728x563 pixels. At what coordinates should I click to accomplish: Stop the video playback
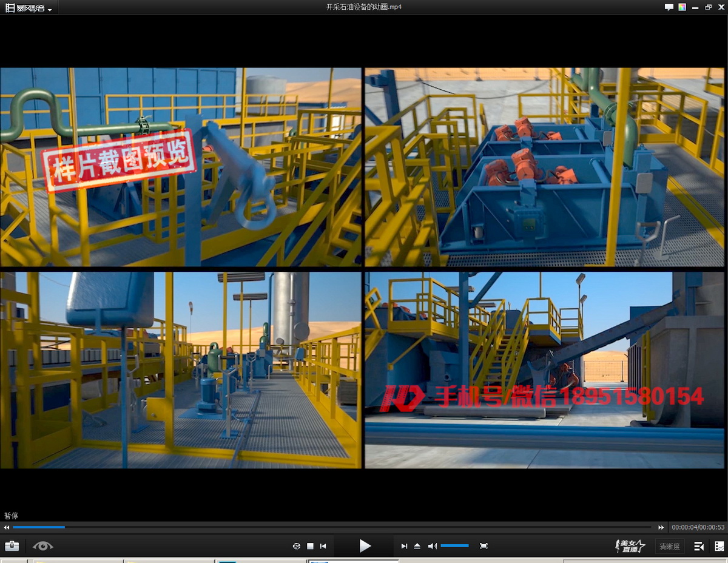click(x=310, y=546)
